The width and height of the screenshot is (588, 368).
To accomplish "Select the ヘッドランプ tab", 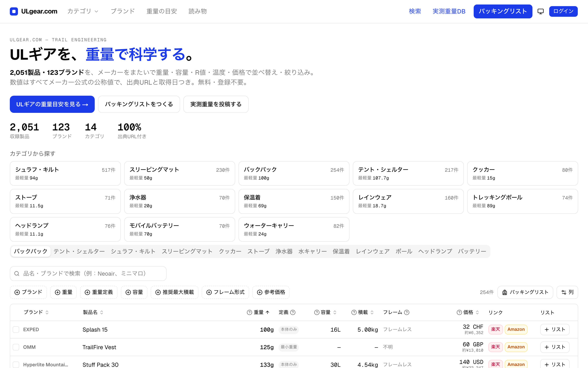I will click(435, 251).
